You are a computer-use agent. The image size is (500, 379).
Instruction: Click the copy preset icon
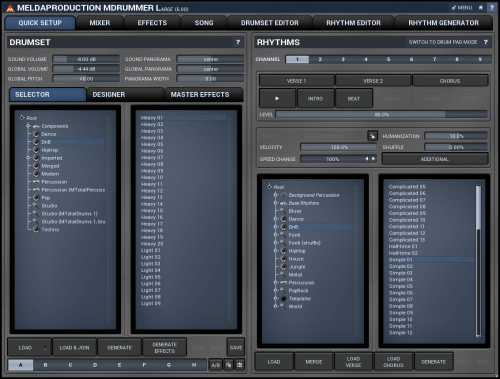coord(228,365)
